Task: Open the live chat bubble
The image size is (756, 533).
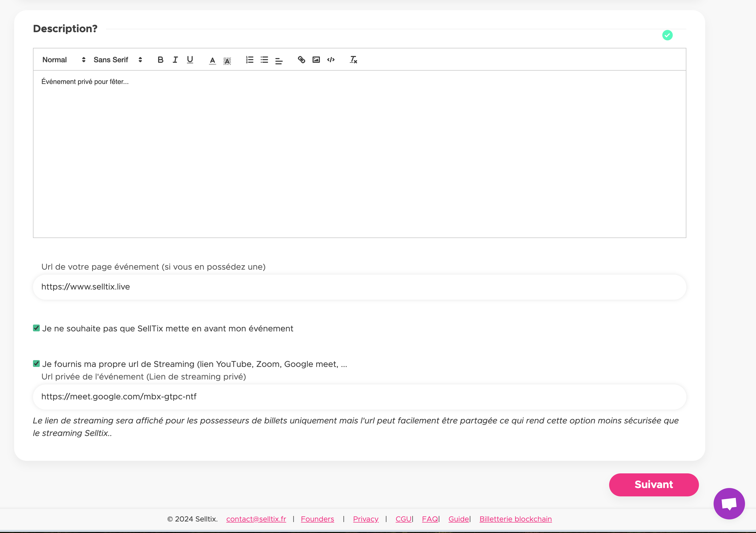Action: [x=729, y=503]
